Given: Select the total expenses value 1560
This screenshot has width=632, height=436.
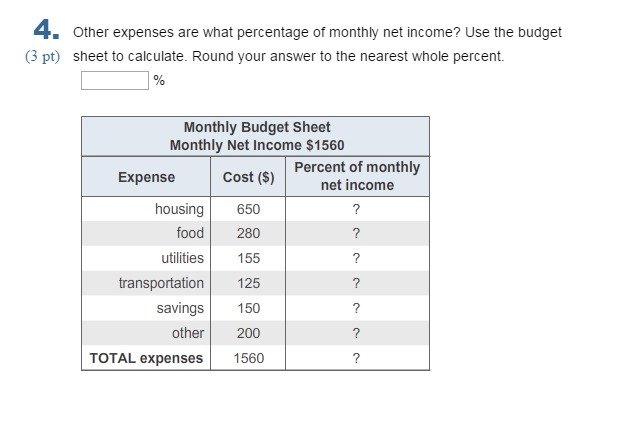Looking at the screenshot, I should (249, 358).
